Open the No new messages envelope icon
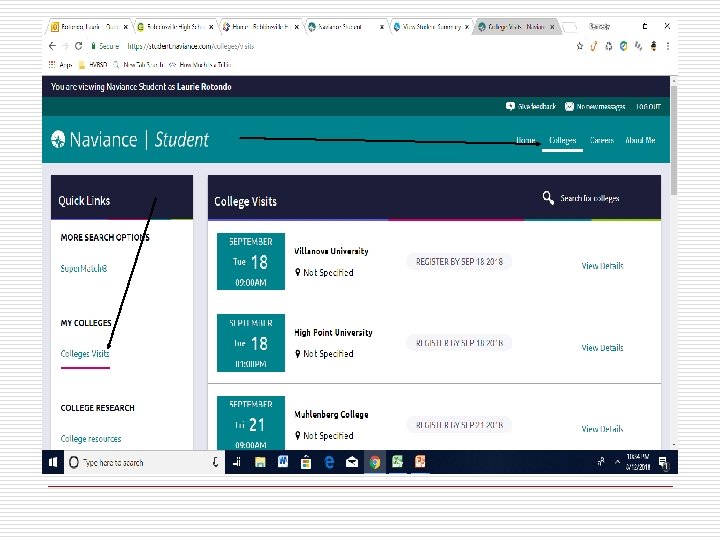Image resolution: width=720 pixels, height=540 pixels. (569, 107)
